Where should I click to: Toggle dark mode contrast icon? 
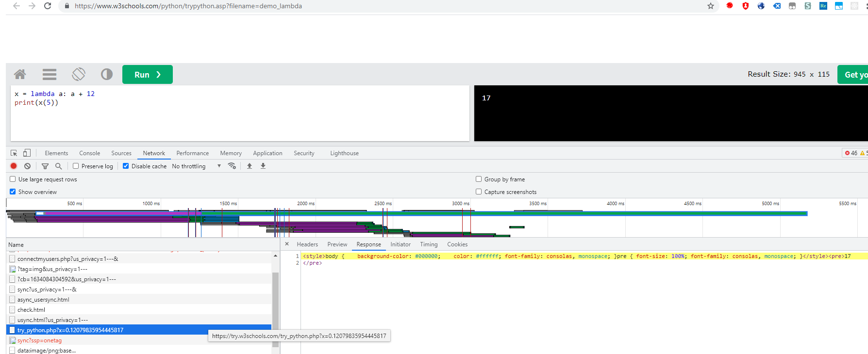click(x=107, y=74)
